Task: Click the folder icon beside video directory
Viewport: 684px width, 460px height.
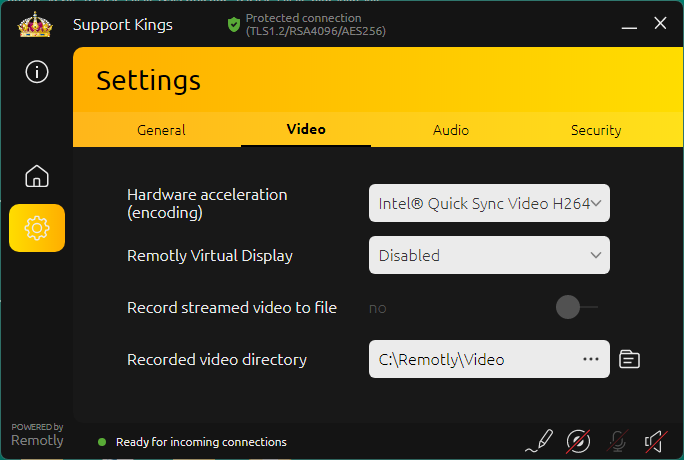Action: click(x=629, y=359)
